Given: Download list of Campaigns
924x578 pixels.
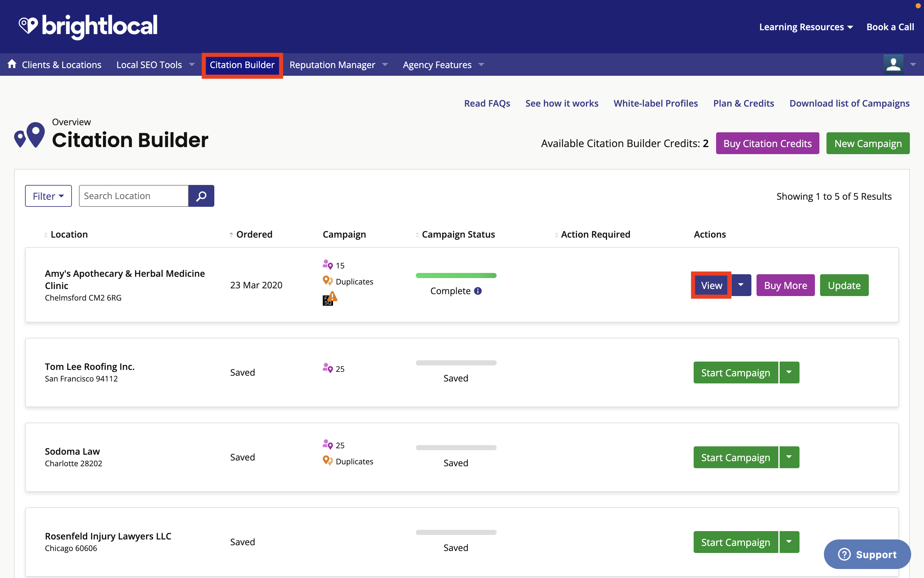Looking at the screenshot, I should (x=850, y=103).
